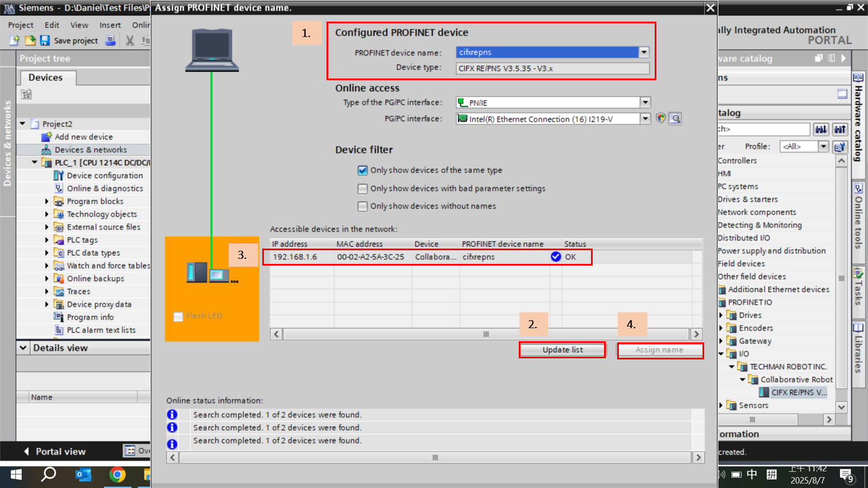Expand Program blocks in project tree
The width and height of the screenshot is (868, 488).
point(47,201)
